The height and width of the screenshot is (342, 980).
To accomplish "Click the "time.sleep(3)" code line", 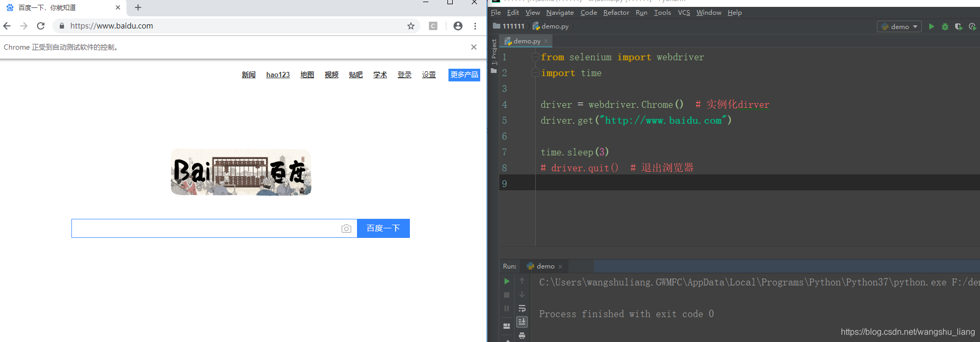I will pos(574,152).
